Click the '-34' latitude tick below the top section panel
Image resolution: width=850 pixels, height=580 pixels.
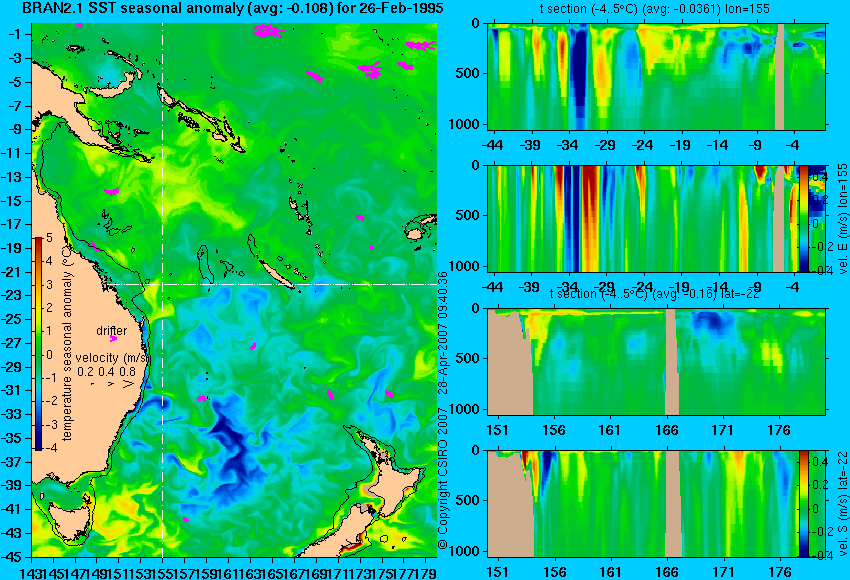click(568, 145)
